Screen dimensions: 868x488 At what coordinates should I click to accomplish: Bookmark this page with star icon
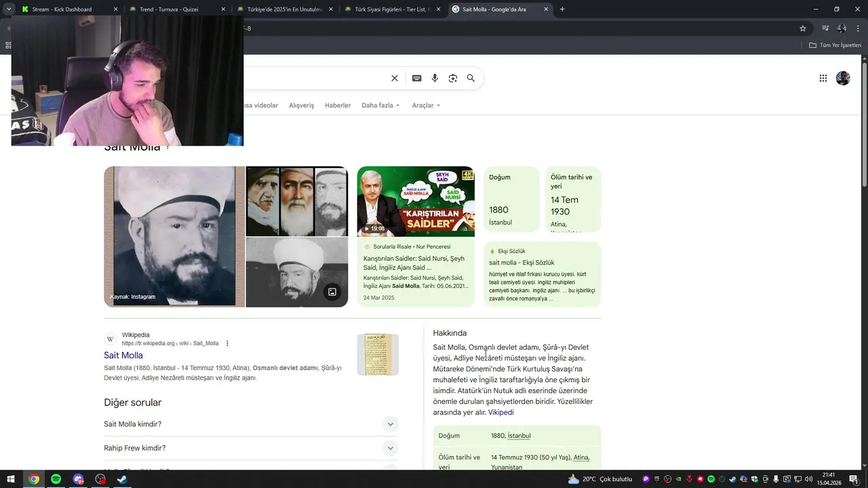coord(803,28)
